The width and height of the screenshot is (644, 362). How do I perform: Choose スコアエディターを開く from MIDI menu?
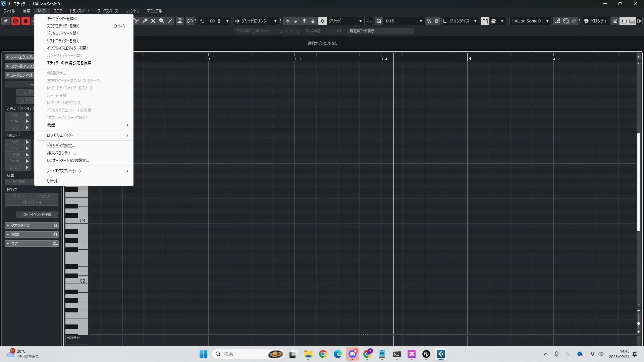coord(63,26)
